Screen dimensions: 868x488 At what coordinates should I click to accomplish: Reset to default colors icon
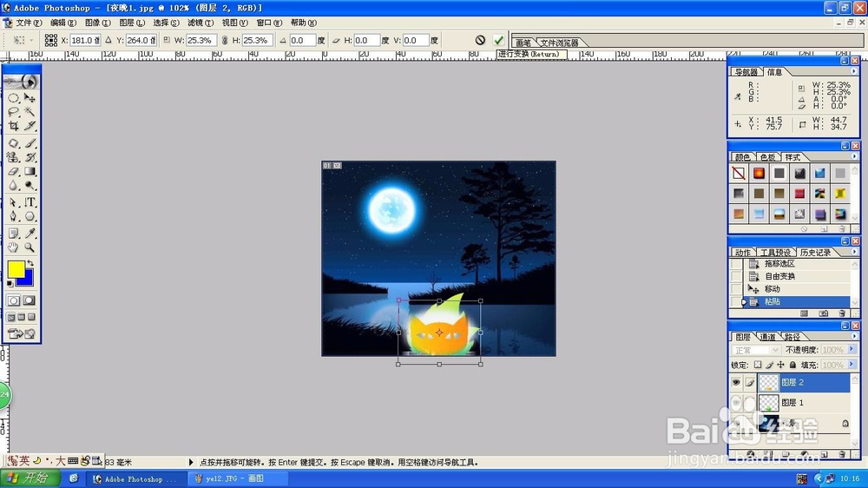coord(10,284)
